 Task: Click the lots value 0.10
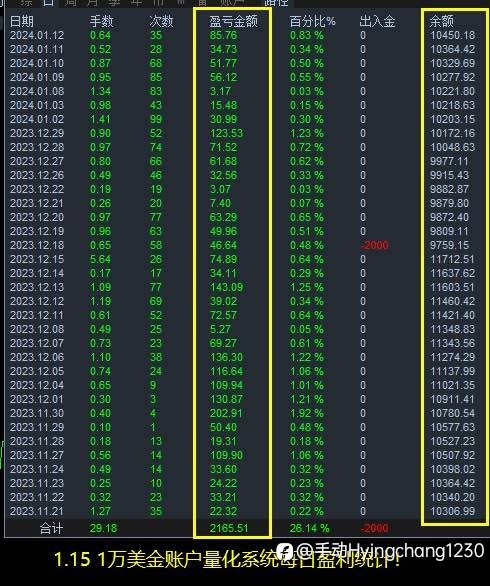pos(100,428)
